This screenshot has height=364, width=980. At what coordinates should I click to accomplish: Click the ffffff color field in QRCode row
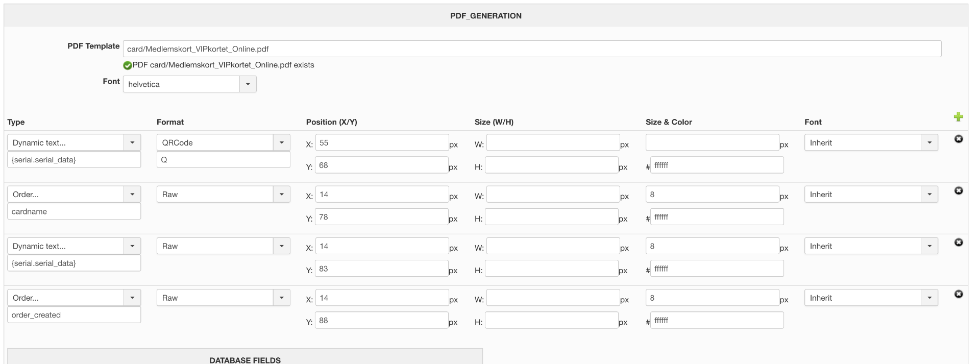tap(717, 165)
